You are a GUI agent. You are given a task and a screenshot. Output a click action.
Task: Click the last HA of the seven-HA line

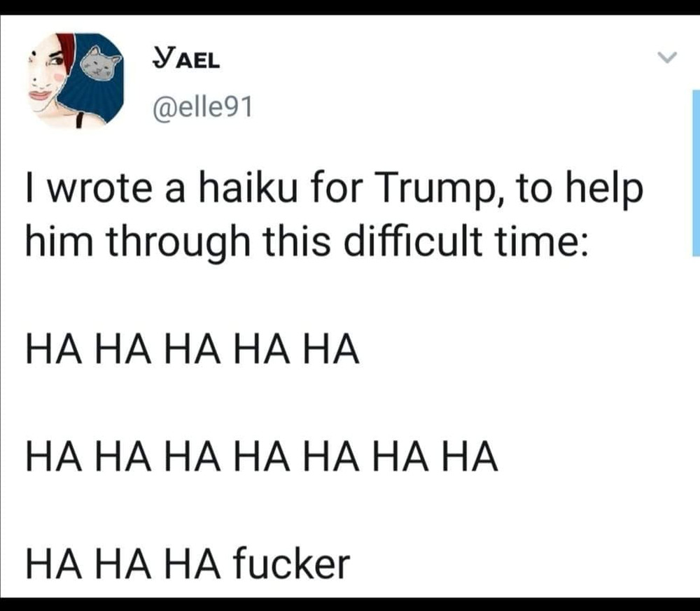tap(470, 456)
